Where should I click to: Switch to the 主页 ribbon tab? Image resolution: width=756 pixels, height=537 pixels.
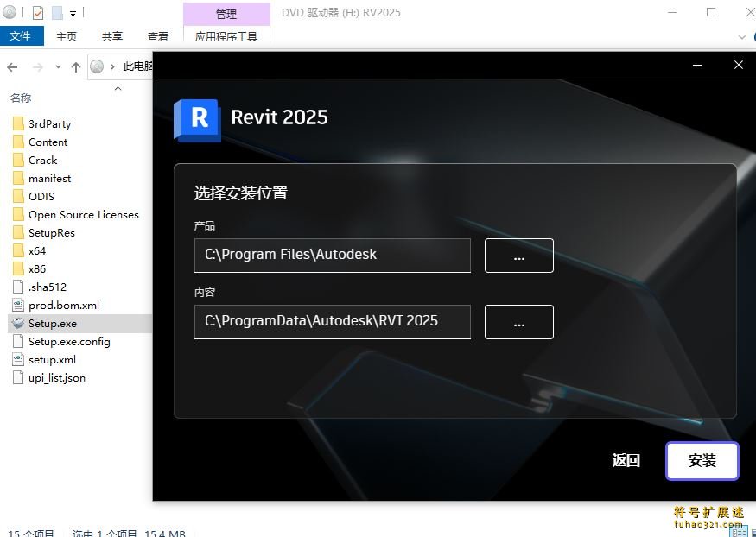point(66,36)
